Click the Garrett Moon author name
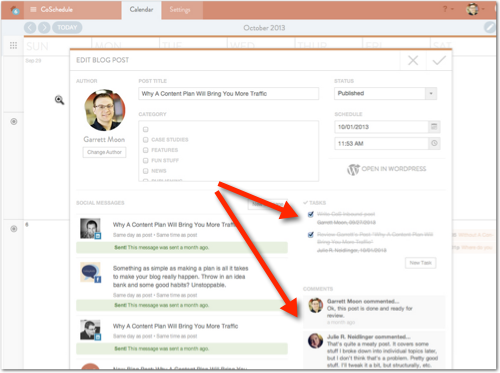 (x=104, y=139)
